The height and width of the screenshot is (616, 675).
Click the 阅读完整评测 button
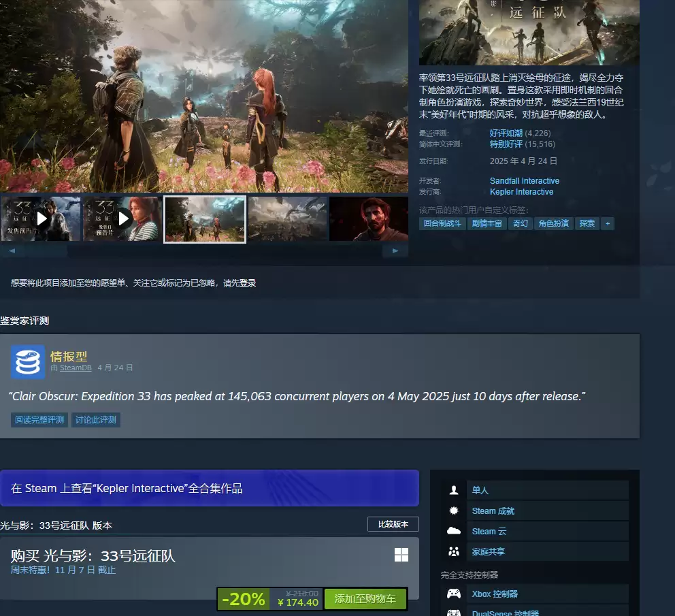click(39, 420)
